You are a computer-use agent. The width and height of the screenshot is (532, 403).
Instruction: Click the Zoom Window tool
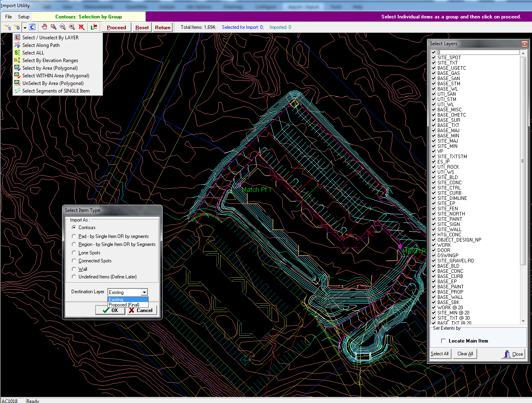(x=53, y=27)
